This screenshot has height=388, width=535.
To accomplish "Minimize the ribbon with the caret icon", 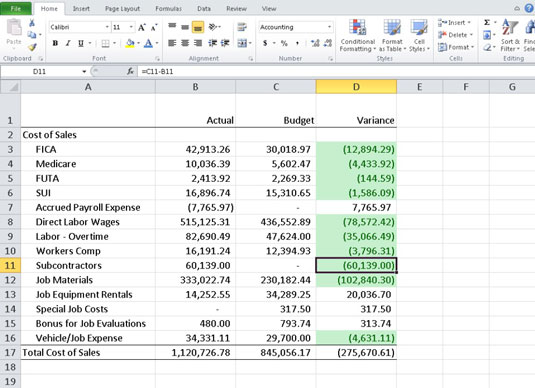I will point(517,9).
